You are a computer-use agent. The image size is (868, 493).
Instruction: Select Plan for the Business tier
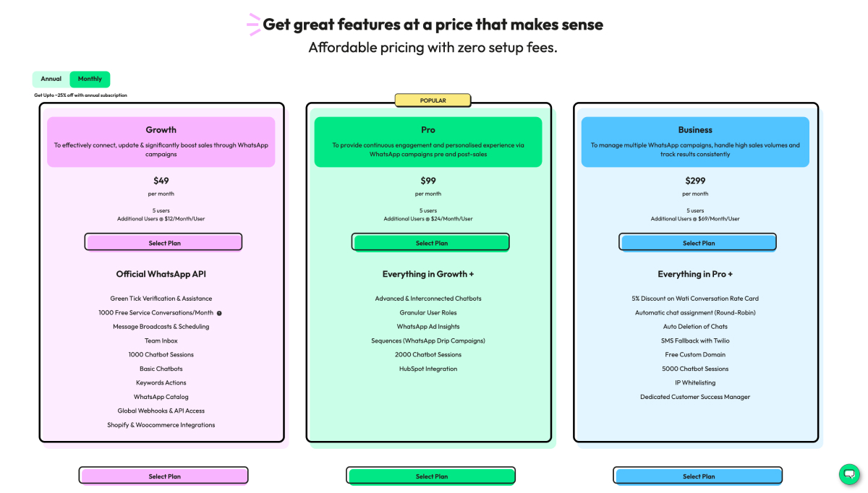click(x=697, y=241)
